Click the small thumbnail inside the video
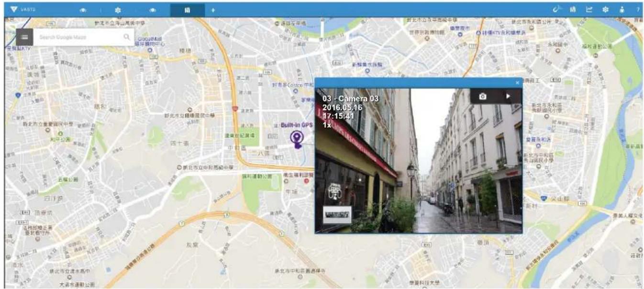This screenshot has width=644, height=289. click(337, 215)
